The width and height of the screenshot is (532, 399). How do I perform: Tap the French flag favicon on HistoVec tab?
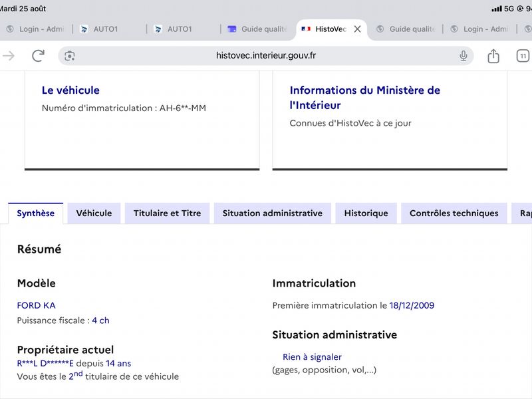click(306, 29)
